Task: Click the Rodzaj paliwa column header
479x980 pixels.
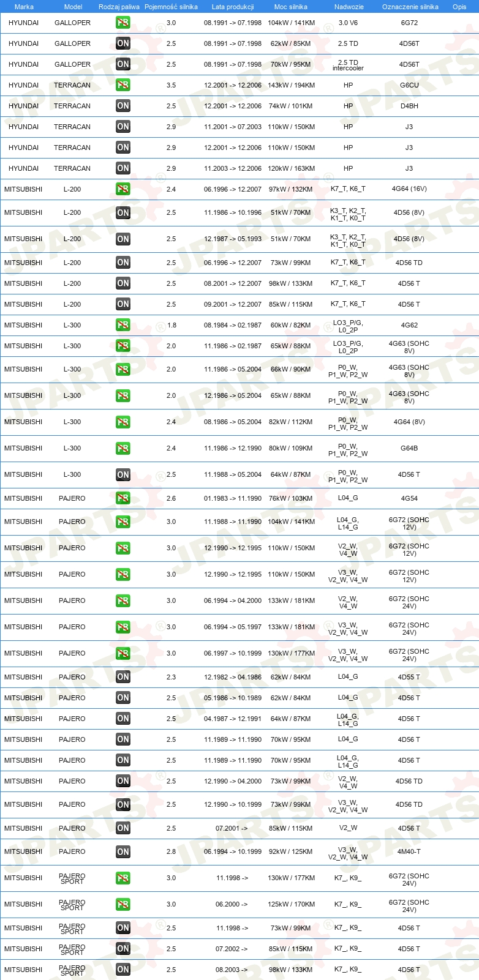Action: pyautogui.click(x=119, y=7)
